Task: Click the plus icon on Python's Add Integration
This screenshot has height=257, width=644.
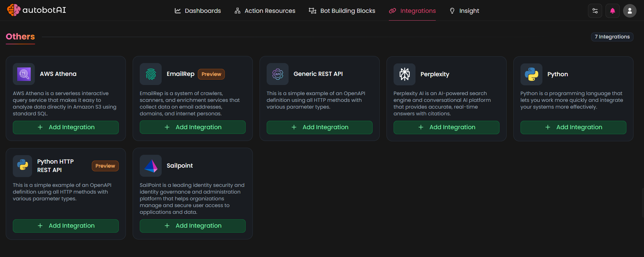Action: pos(548,127)
